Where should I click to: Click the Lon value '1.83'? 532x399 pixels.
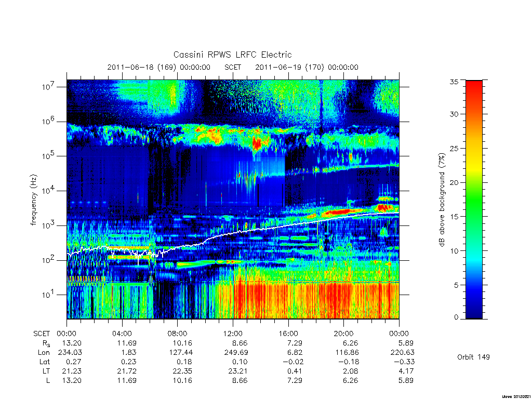tap(129, 353)
